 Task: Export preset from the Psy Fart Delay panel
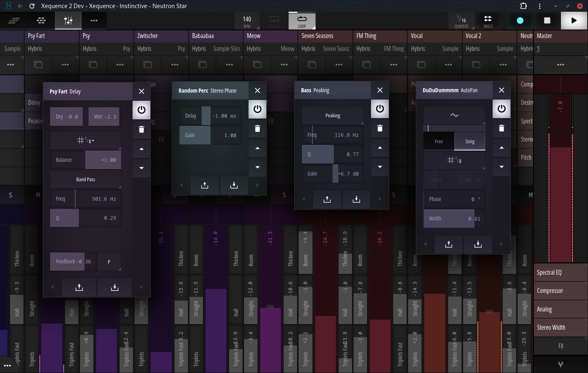(x=79, y=287)
